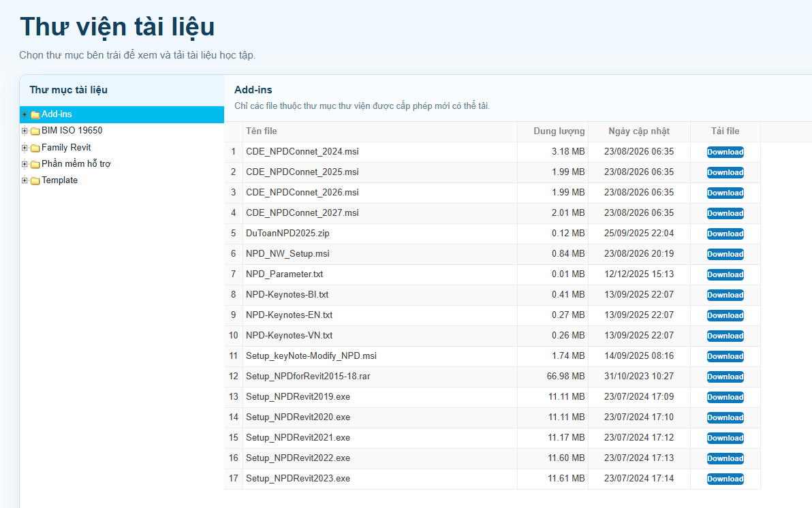Screen dimensions: 812x508
Task: Click the date 25/09/2025 22:04
Action: pos(638,233)
